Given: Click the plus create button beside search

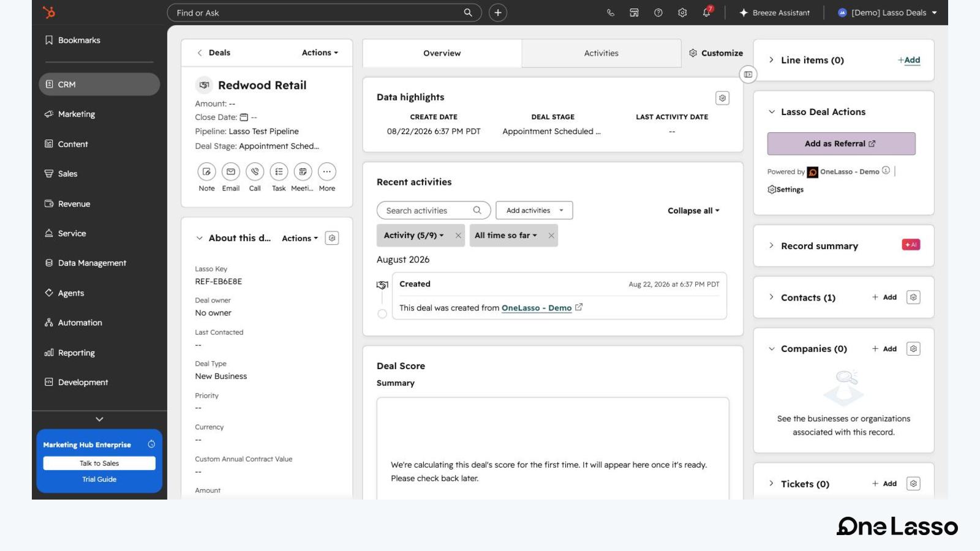Looking at the screenshot, I should click(498, 13).
